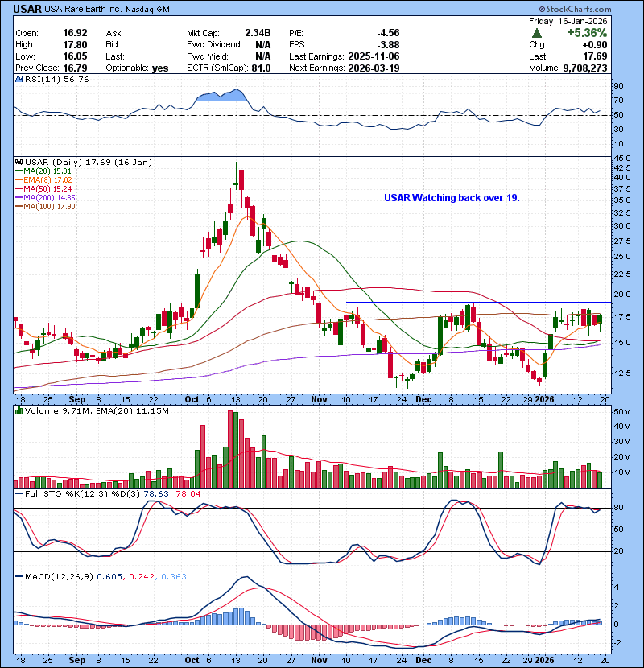Click the Low value 16.05

pyautogui.click(x=75, y=56)
